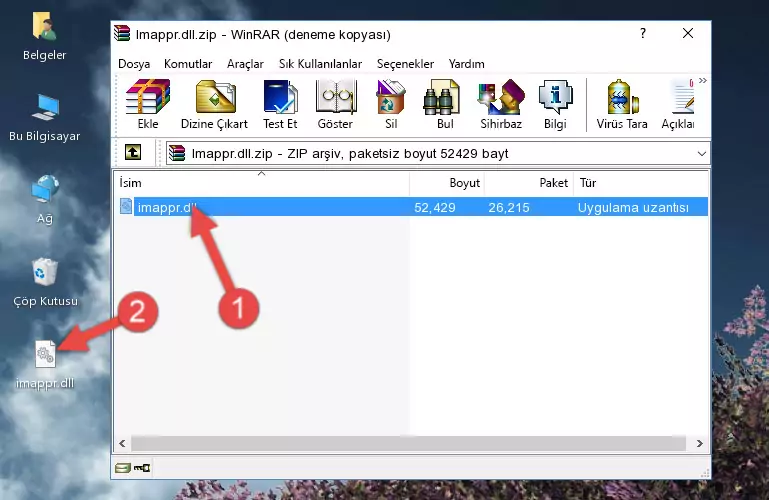Image resolution: width=769 pixels, height=500 pixels.
Task: Click the horizontal scrollbar right arrow
Action: (x=699, y=443)
